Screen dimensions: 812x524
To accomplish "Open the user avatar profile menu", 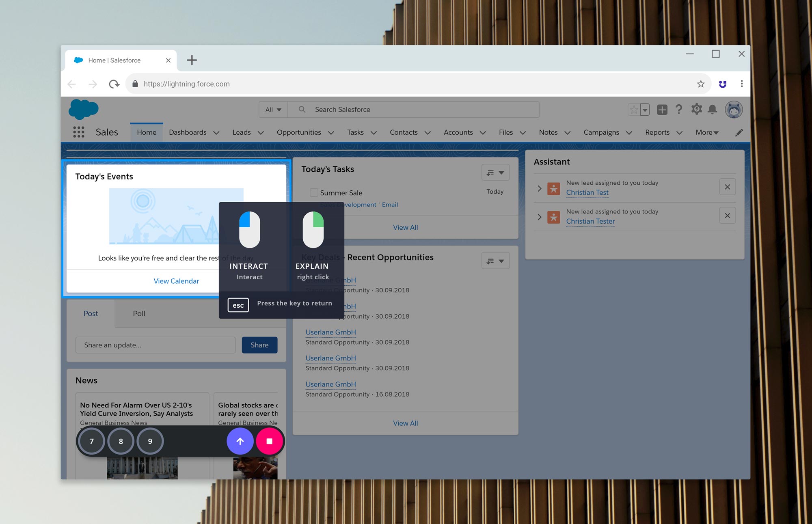I will pyautogui.click(x=734, y=110).
